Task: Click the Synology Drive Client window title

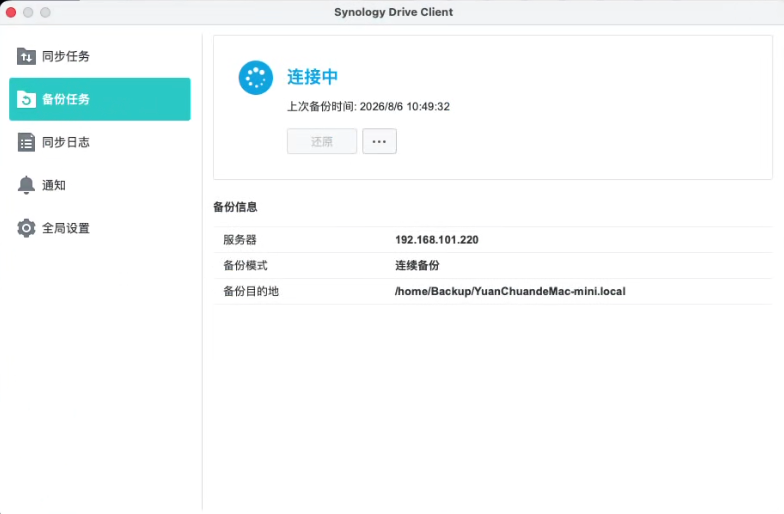Action: pos(394,12)
